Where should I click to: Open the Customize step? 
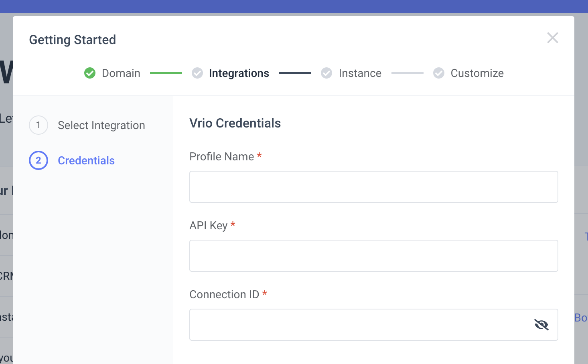[x=477, y=73]
